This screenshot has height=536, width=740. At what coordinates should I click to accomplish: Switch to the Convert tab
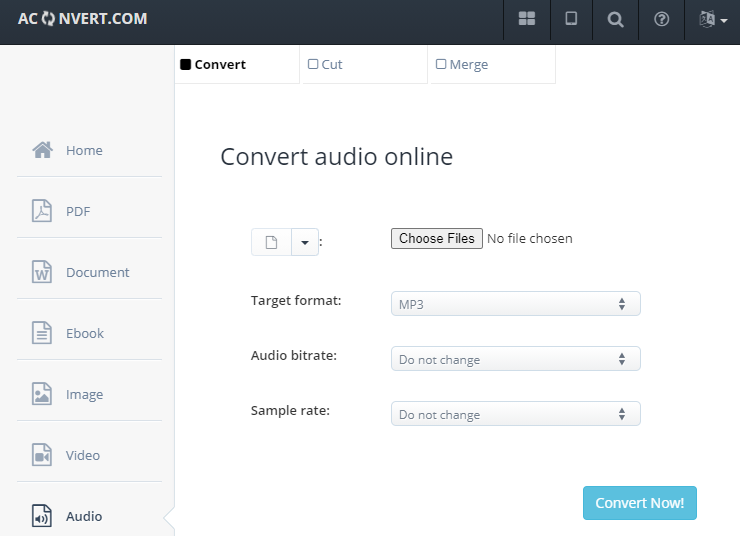237,65
